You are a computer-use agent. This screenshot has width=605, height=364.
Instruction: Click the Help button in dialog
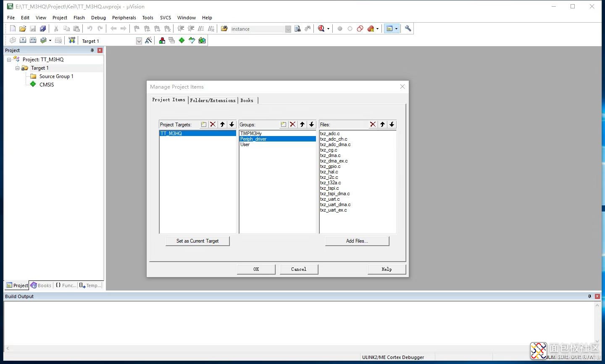click(387, 269)
